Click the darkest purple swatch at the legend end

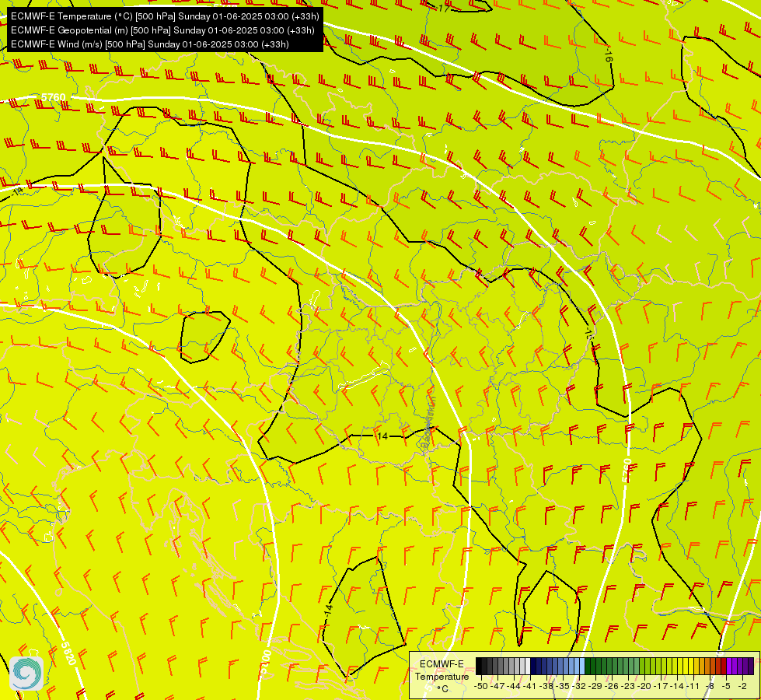(x=752, y=666)
